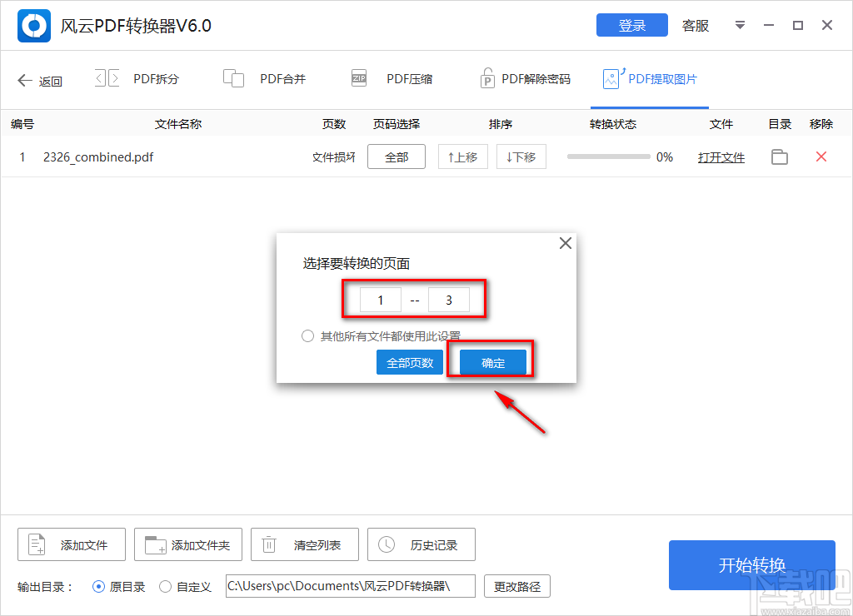Confirm the page range with 确定
This screenshot has width=853, height=616.
[491, 362]
